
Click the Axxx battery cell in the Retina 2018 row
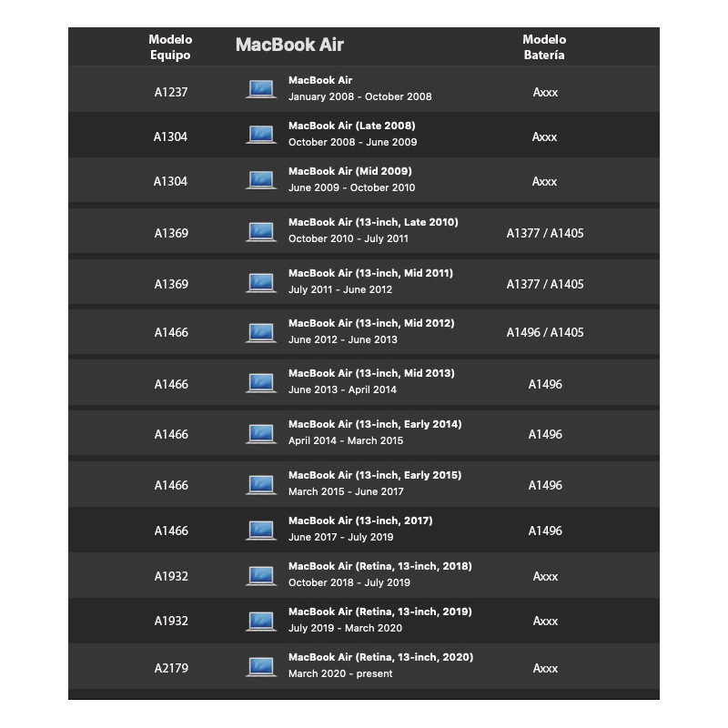545,577
